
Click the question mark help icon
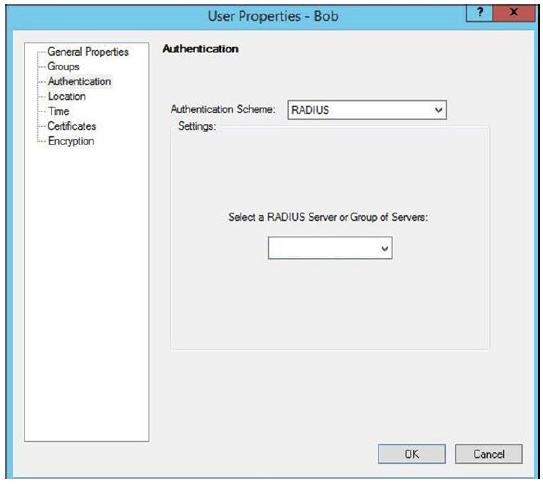coord(480,13)
